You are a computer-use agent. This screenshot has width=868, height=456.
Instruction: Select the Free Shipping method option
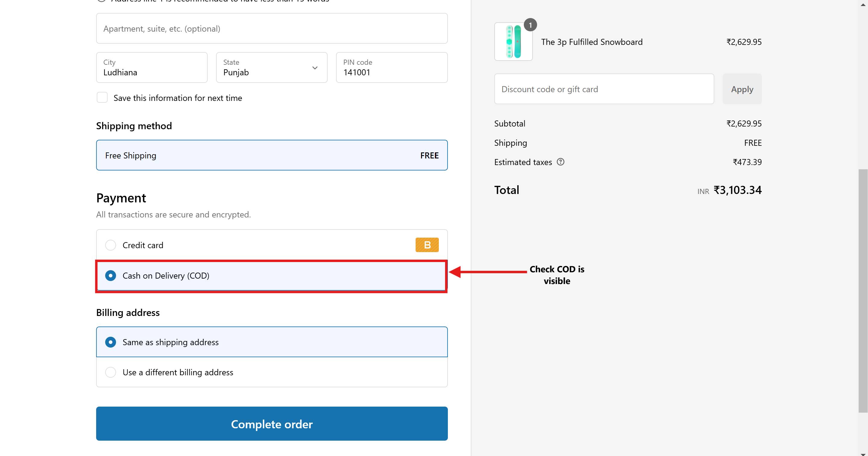click(x=272, y=155)
